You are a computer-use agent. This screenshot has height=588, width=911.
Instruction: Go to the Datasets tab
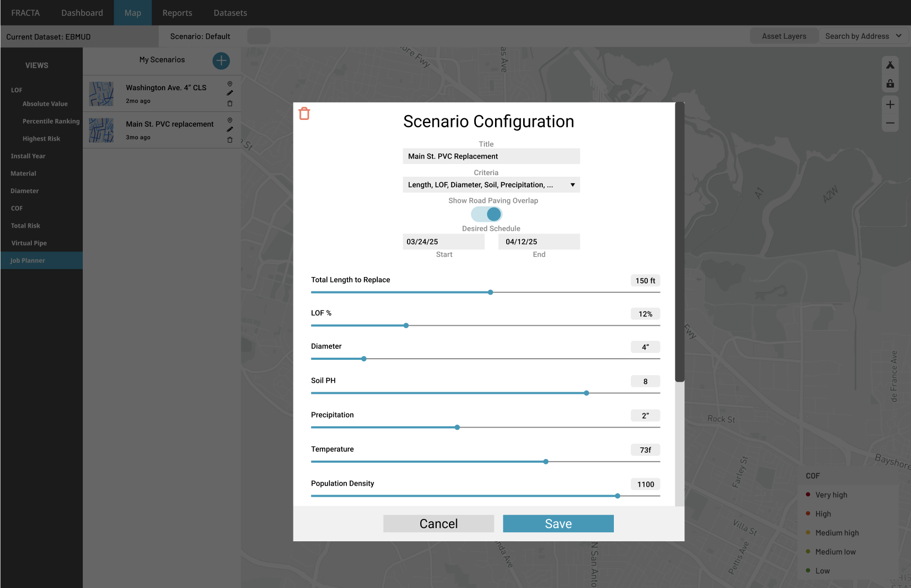click(x=230, y=13)
